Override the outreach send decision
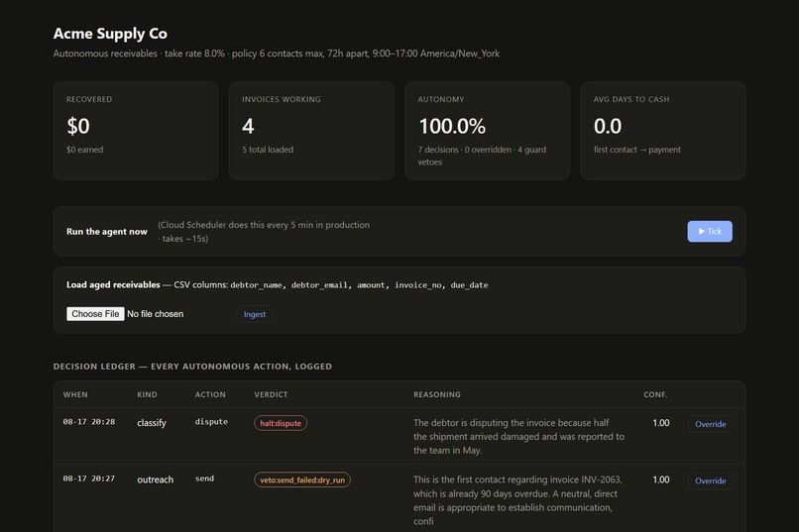Viewport: 799px width, 532px height. coord(711,480)
